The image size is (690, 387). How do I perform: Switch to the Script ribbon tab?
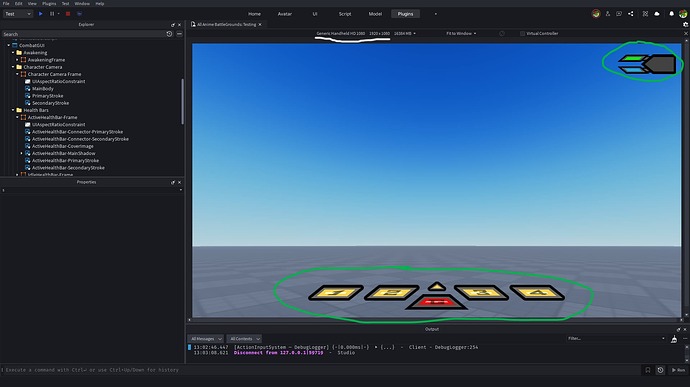tap(345, 14)
